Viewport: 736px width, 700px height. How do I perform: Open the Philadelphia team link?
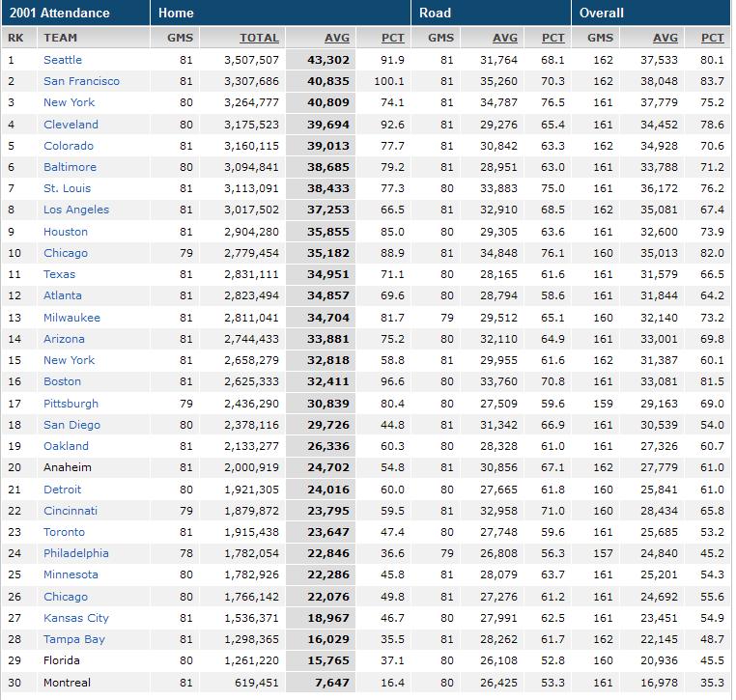pos(76,553)
